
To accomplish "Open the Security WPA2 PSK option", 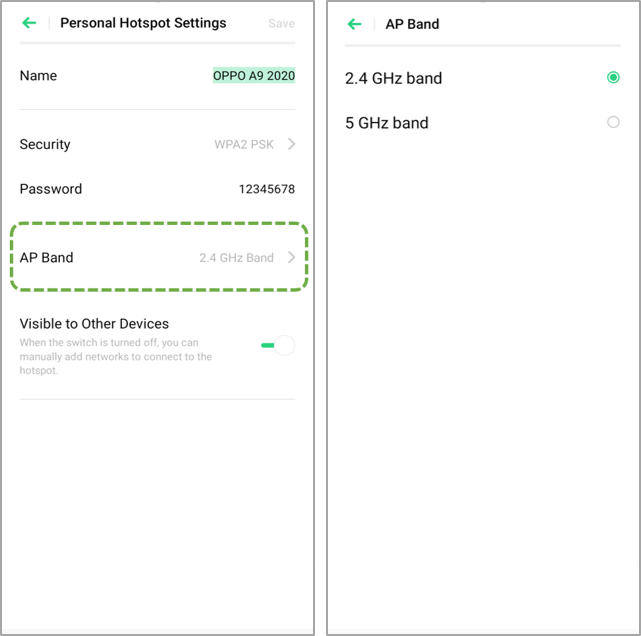I will 157,144.
